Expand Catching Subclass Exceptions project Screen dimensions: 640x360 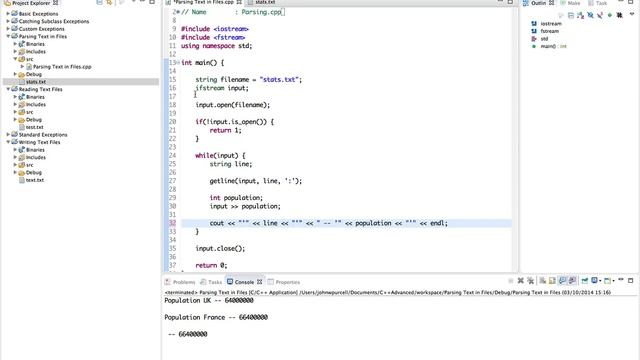click(8, 21)
